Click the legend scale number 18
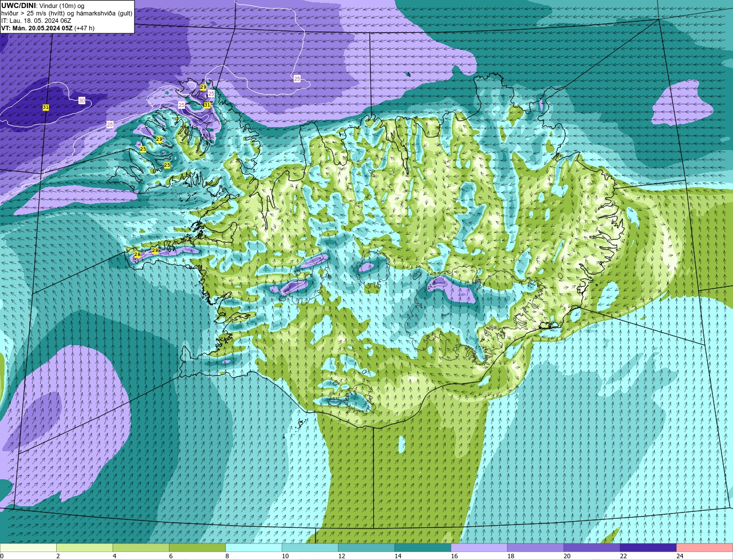The image size is (733, 560). click(x=510, y=556)
